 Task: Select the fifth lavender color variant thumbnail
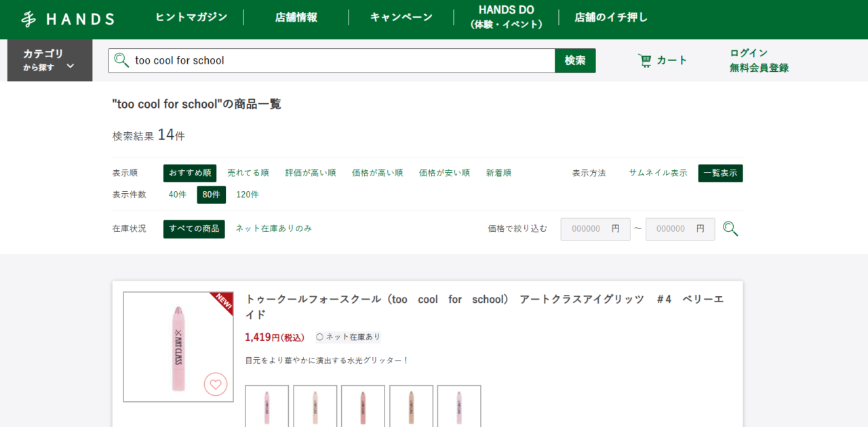pyautogui.click(x=459, y=406)
